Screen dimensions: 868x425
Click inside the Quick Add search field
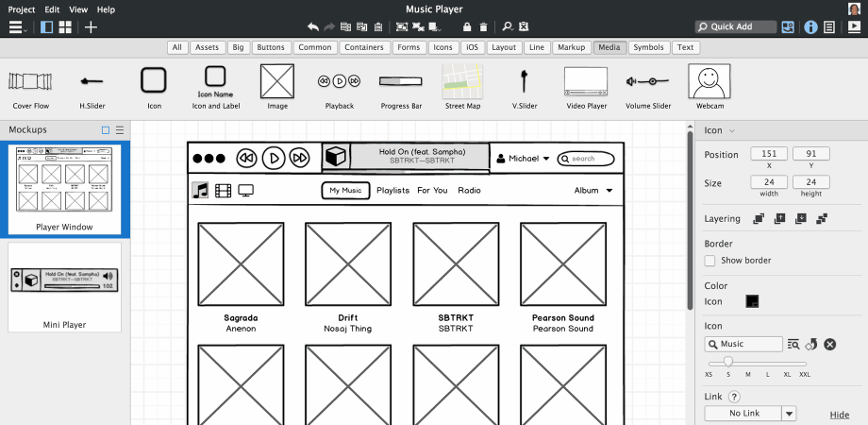click(736, 26)
